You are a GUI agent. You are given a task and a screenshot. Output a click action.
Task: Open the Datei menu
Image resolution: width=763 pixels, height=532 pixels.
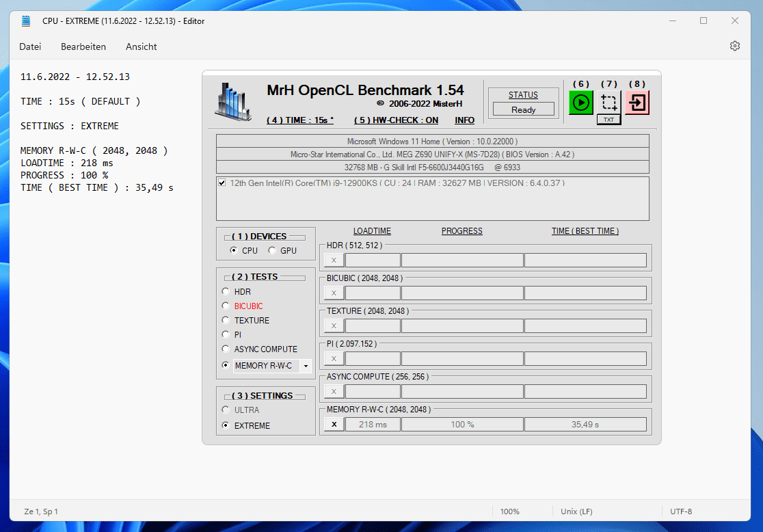click(x=30, y=46)
